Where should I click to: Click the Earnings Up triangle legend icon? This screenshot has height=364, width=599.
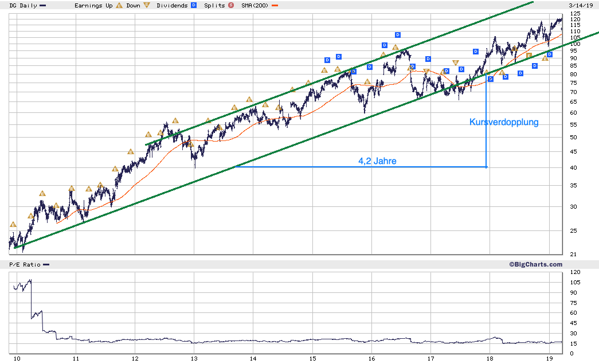(119, 5)
